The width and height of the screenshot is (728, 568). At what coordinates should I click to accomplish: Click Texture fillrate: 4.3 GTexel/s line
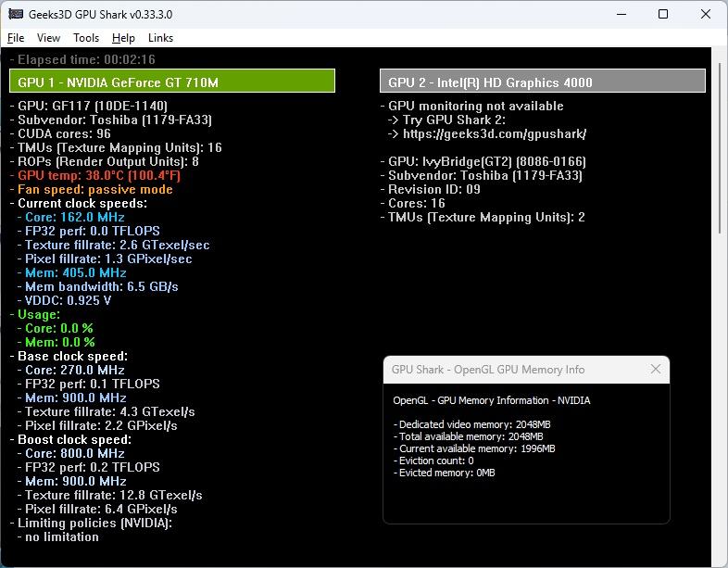pos(106,412)
